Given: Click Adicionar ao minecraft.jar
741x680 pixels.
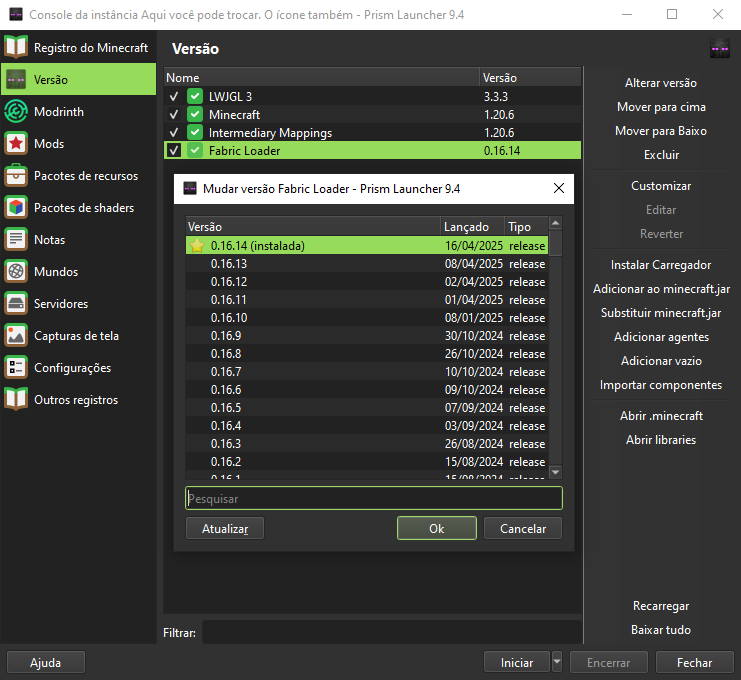Looking at the screenshot, I should 661,289.
